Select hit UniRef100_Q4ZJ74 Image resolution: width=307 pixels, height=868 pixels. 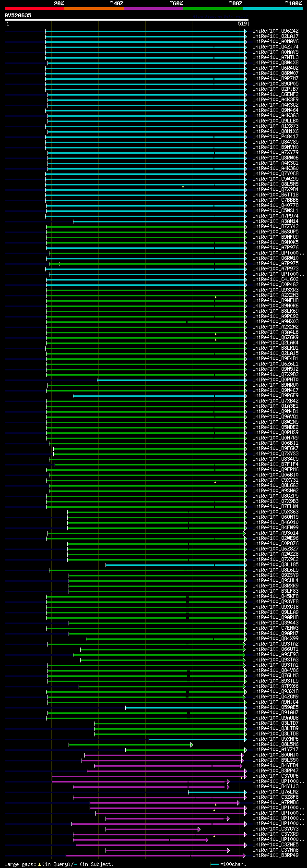(275, 47)
